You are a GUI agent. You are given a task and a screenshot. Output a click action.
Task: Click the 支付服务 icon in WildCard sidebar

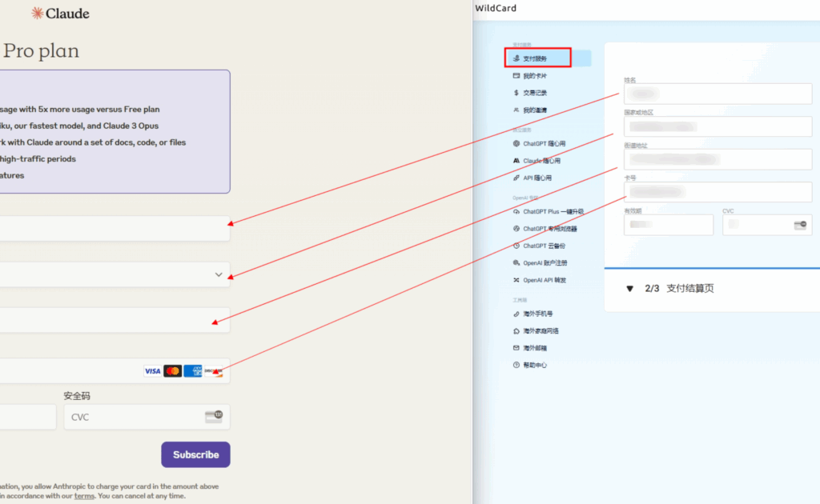517,58
